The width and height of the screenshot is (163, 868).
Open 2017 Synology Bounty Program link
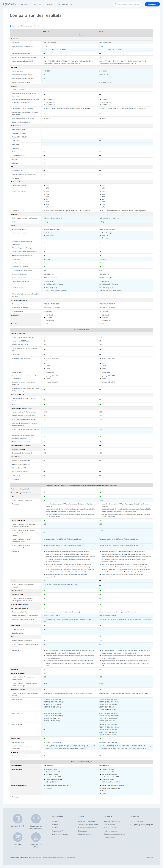tap(141, 825)
